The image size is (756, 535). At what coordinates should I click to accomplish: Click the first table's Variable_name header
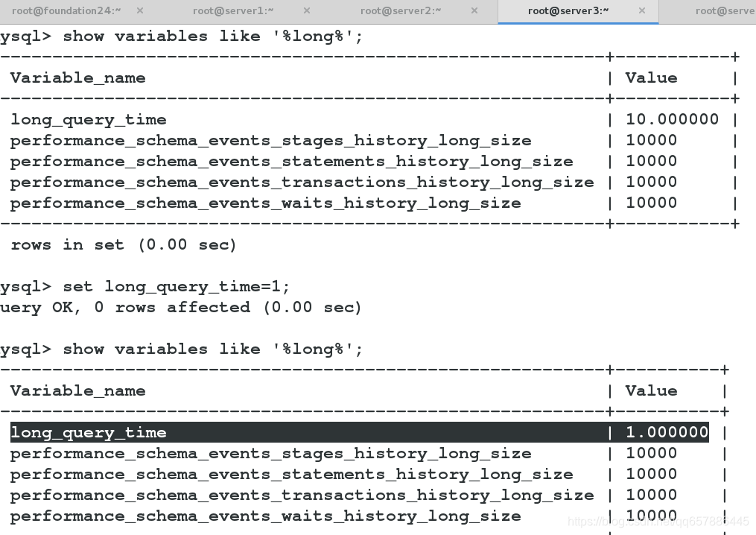[77, 78]
